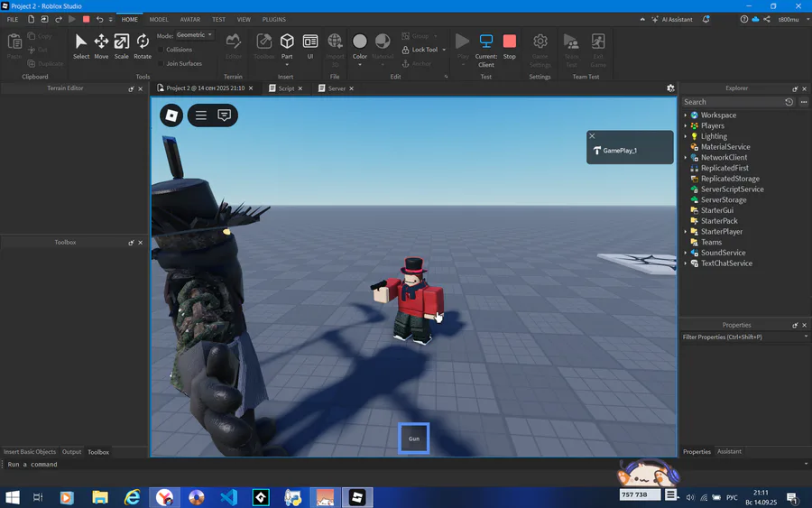Open the UI insert tool

pyautogui.click(x=310, y=47)
